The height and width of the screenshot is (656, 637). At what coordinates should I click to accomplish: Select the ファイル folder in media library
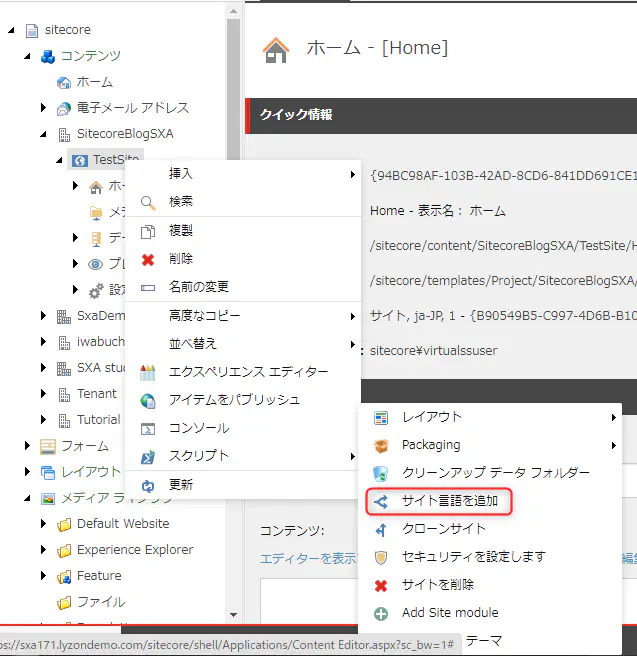(x=101, y=602)
